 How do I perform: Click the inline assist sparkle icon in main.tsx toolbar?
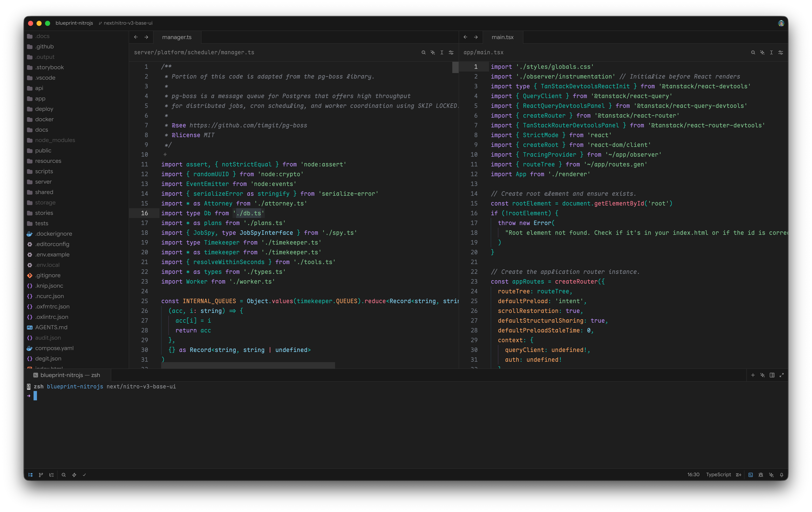coord(762,52)
